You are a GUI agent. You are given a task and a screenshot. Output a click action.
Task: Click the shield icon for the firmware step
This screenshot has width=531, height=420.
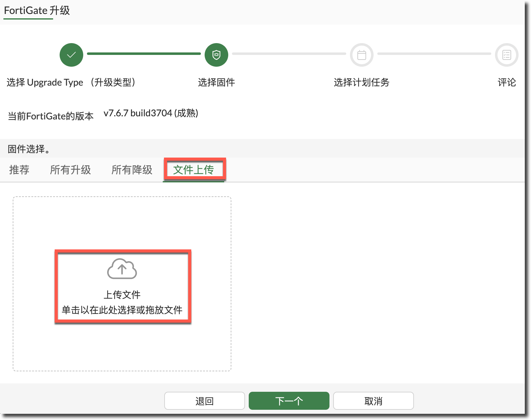point(216,55)
